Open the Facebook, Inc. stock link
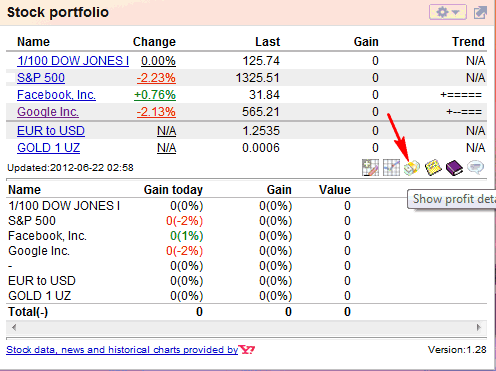The height and width of the screenshot is (371, 496). point(56,95)
